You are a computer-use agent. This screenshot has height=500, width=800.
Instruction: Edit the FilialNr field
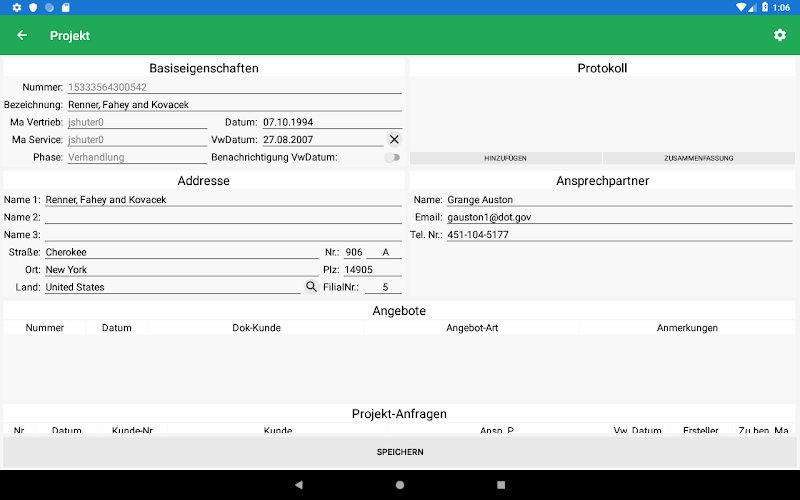[x=383, y=287]
